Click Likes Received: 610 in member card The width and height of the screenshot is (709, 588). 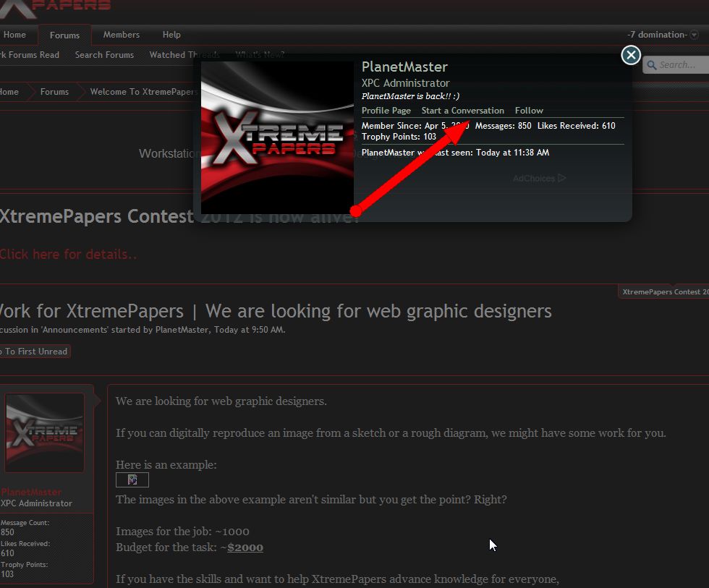pos(576,126)
